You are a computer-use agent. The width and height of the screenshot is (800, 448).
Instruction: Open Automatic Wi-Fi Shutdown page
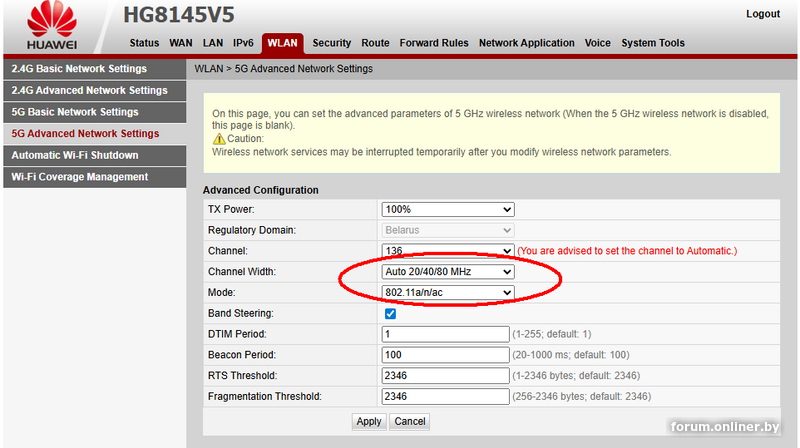tap(95, 156)
